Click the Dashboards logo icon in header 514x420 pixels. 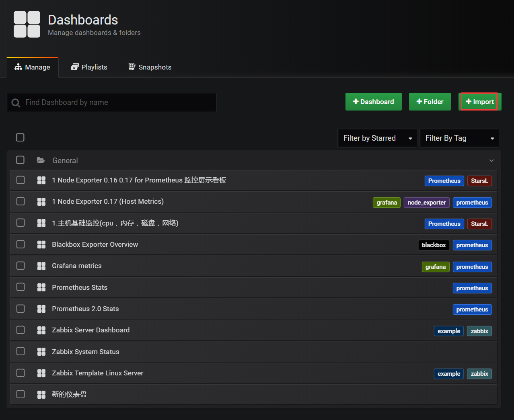[27, 24]
